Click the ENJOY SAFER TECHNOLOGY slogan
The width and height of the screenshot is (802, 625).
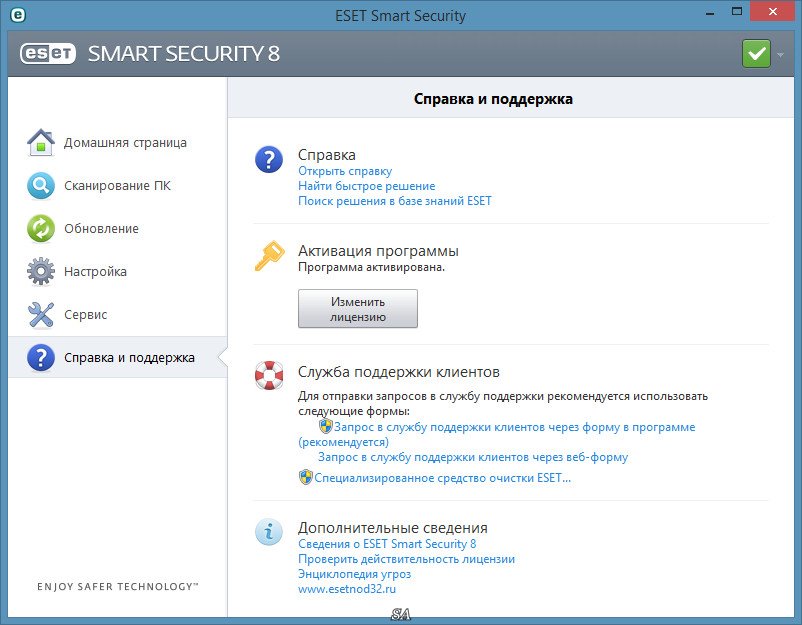pos(118,587)
